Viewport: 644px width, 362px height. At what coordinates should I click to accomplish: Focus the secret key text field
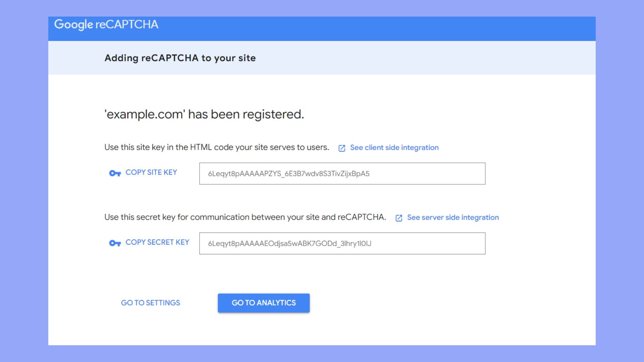pyautogui.click(x=342, y=243)
